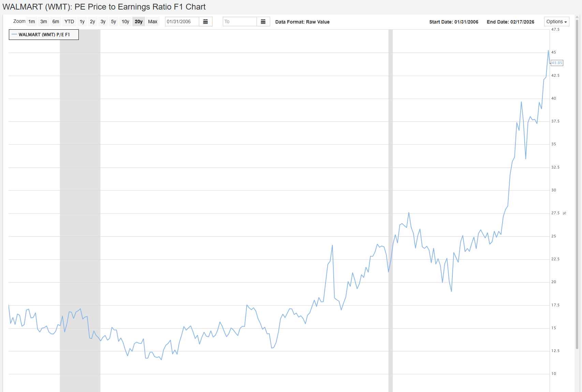The image size is (582, 392).
Task: Switch zoom to YTD
Action: (69, 22)
